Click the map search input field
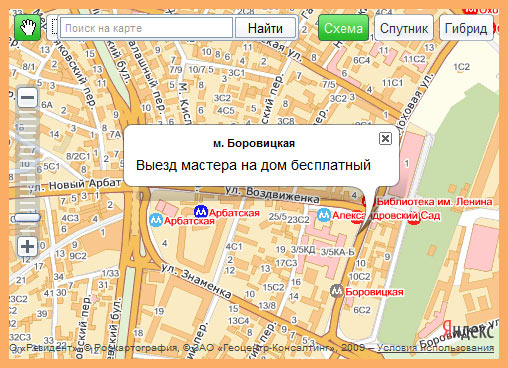 pos(146,28)
